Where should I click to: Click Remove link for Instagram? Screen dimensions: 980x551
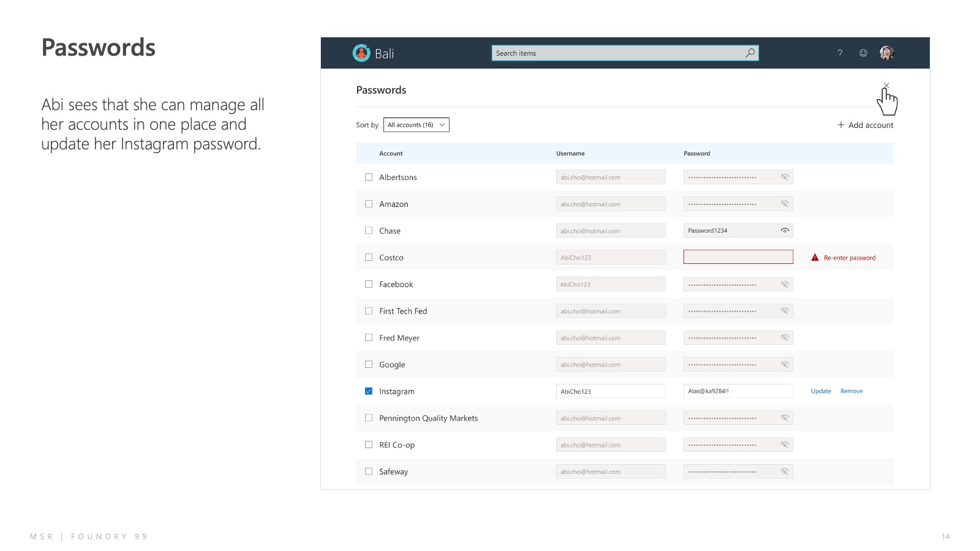coord(851,391)
